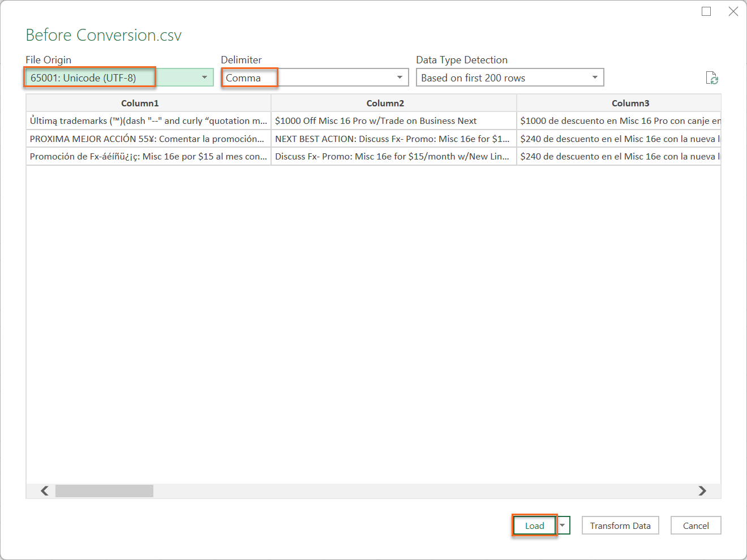Close the Before Conversion.csv dialog
The image size is (747, 560).
tap(733, 11)
